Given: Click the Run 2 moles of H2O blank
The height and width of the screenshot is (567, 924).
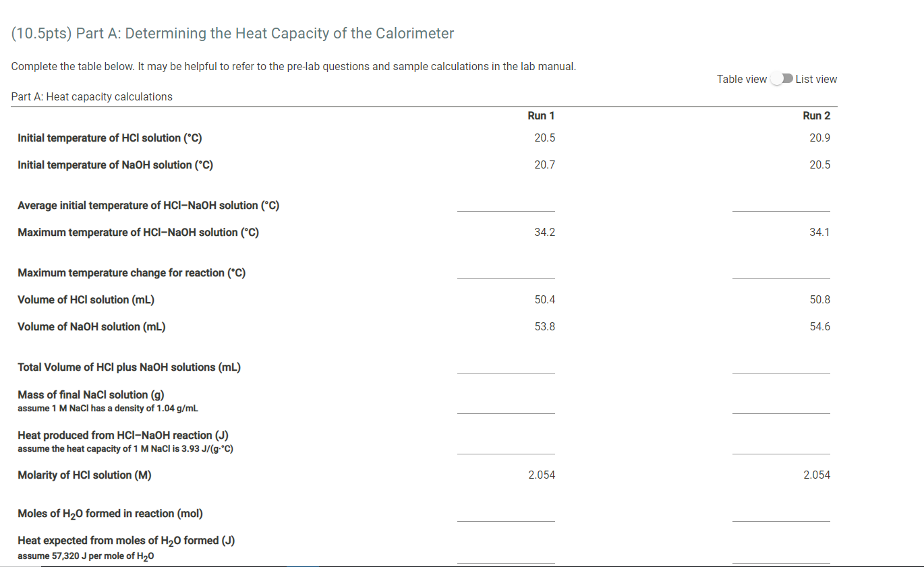Looking at the screenshot, I should (781, 517).
